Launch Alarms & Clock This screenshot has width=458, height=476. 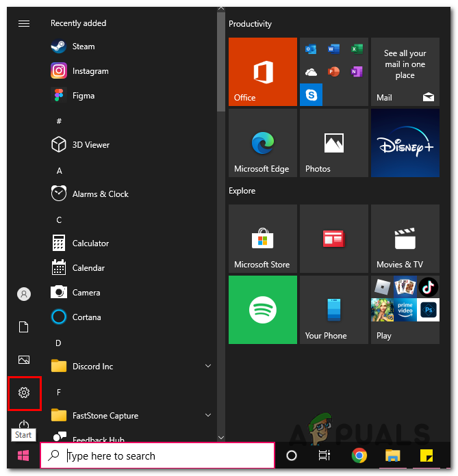coord(90,194)
